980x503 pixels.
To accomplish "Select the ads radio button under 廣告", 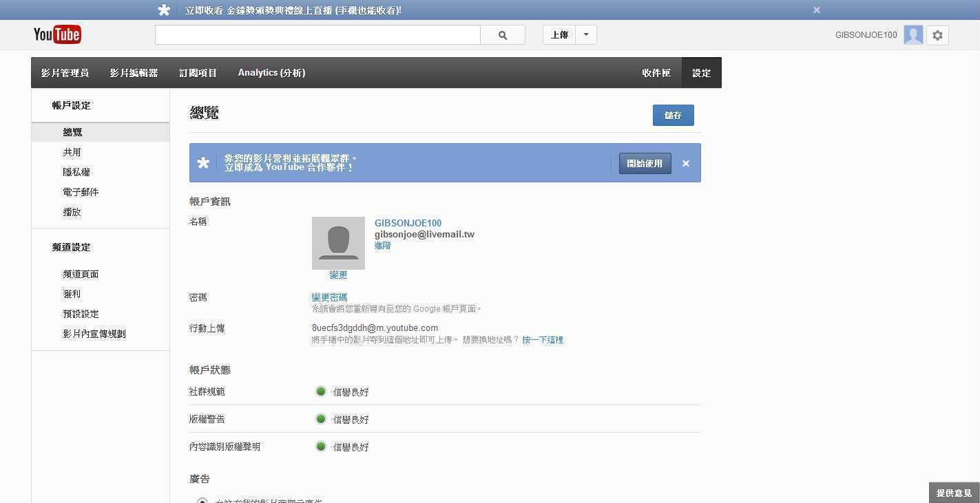I will pos(202,501).
